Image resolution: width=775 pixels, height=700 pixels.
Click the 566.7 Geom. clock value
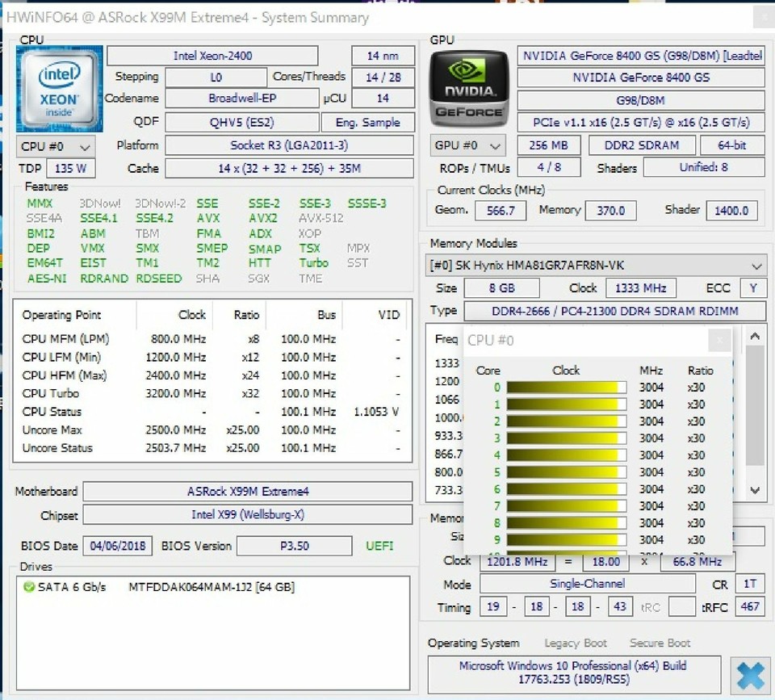coord(501,211)
